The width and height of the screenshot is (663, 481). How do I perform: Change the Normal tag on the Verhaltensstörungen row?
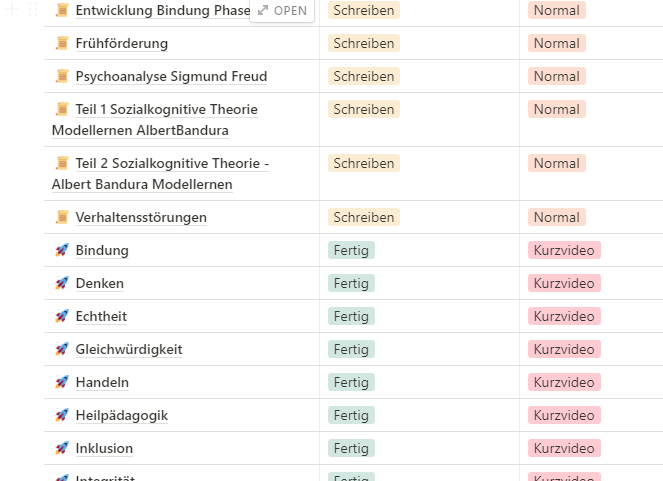point(556,217)
